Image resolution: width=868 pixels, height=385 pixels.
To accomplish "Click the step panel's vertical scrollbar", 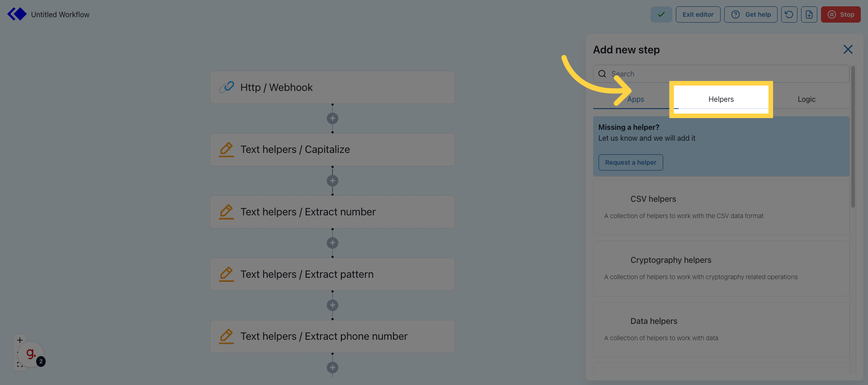I will [x=853, y=137].
